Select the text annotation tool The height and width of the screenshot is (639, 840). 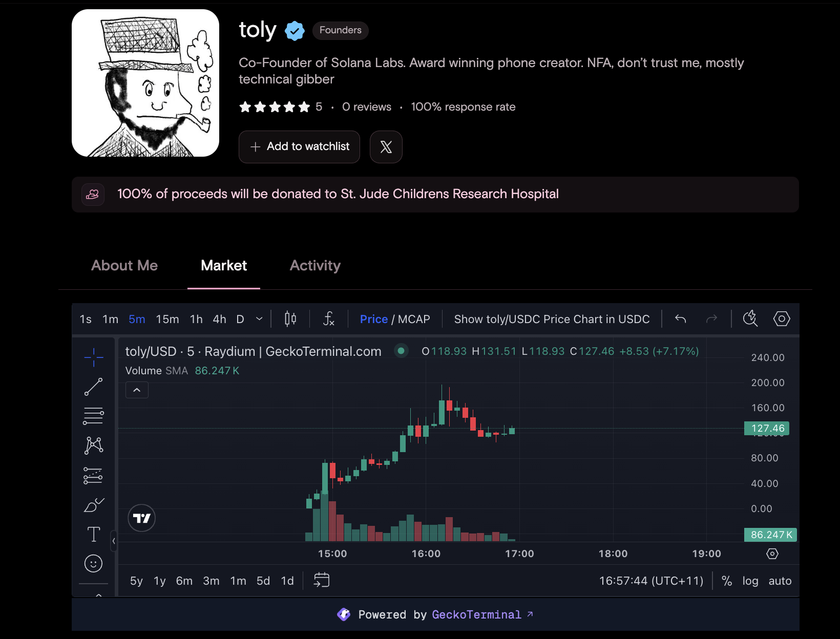click(x=94, y=535)
